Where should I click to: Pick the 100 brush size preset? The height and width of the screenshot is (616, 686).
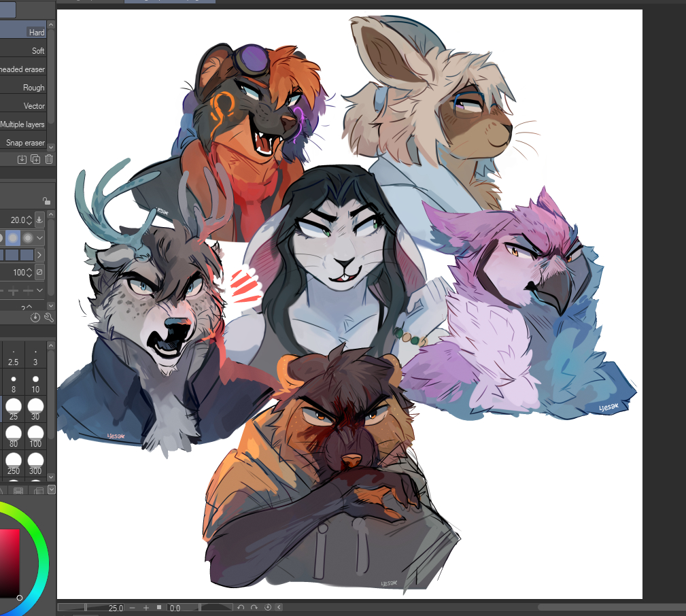[x=35, y=436]
